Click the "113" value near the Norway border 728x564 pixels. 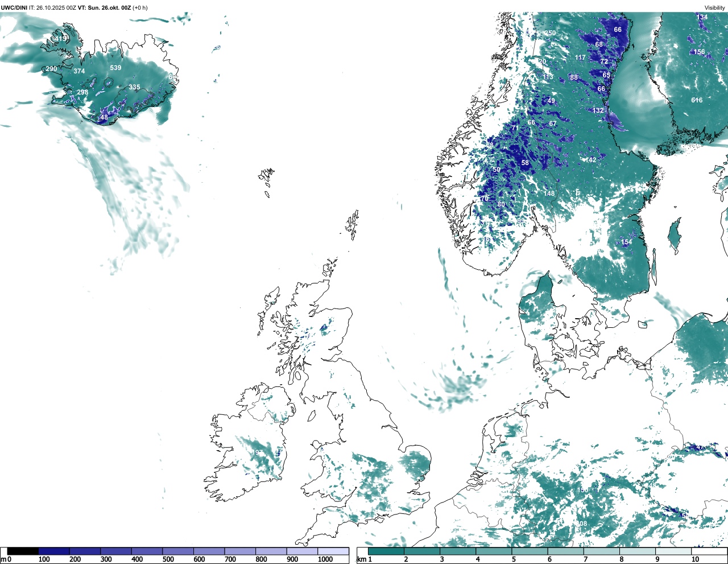click(x=548, y=77)
